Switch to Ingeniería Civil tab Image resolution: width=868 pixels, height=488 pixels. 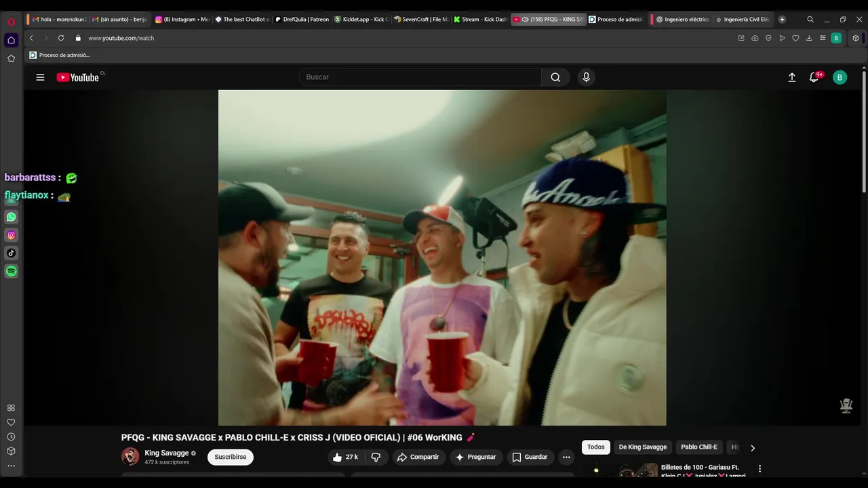[x=743, y=20]
